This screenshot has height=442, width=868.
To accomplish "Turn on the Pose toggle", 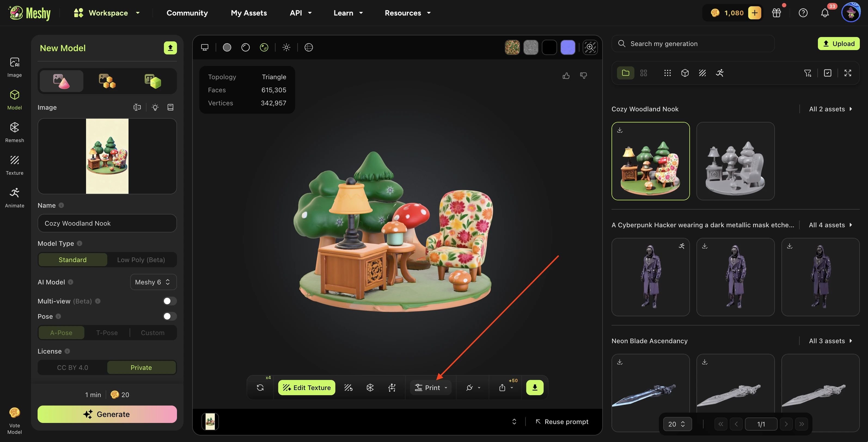I will click(170, 316).
